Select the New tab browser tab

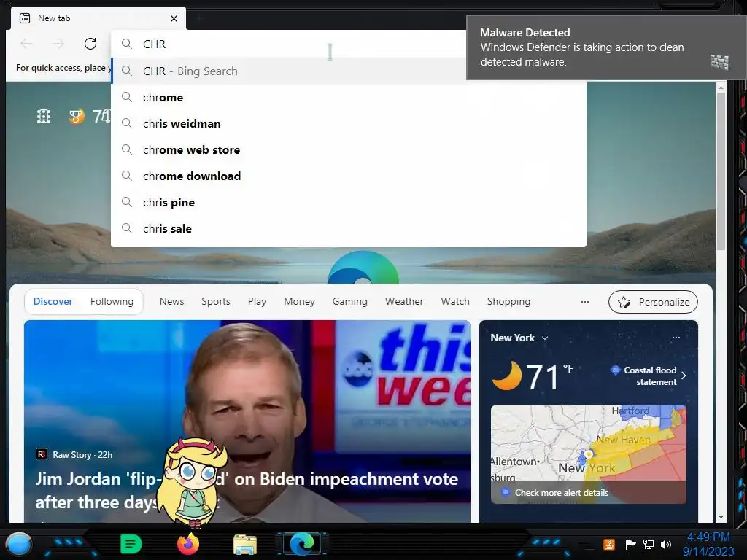pyautogui.click(x=98, y=18)
